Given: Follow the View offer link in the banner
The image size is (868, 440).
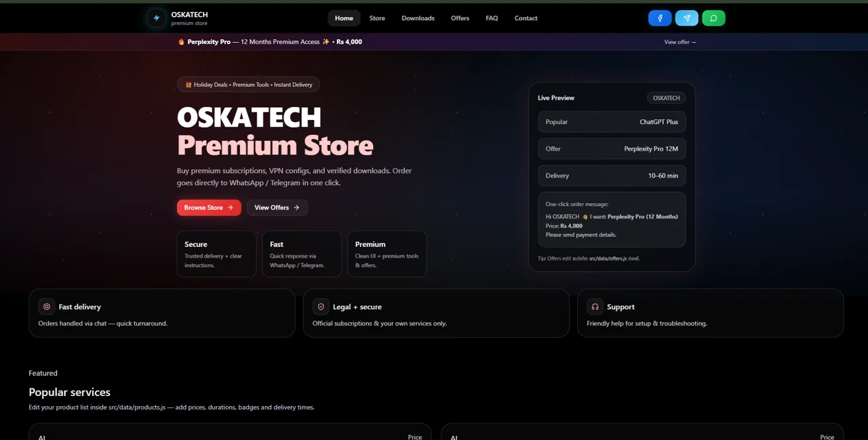Looking at the screenshot, I should pyautogui.click(x=680, y=42).
